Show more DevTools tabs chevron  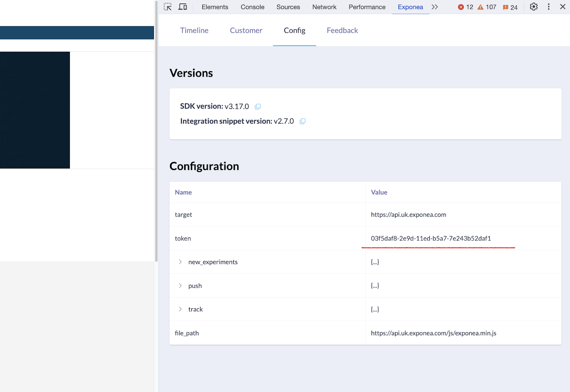435,7
